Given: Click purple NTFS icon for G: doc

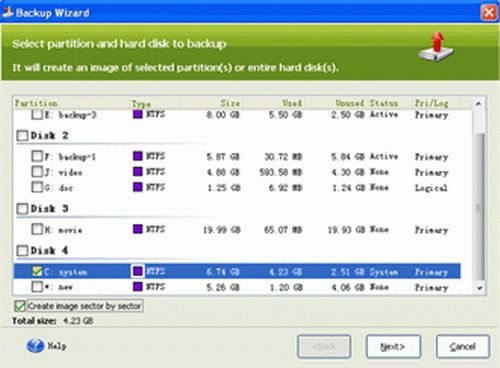Looking at the screenshot, I should tap(138, 187).
